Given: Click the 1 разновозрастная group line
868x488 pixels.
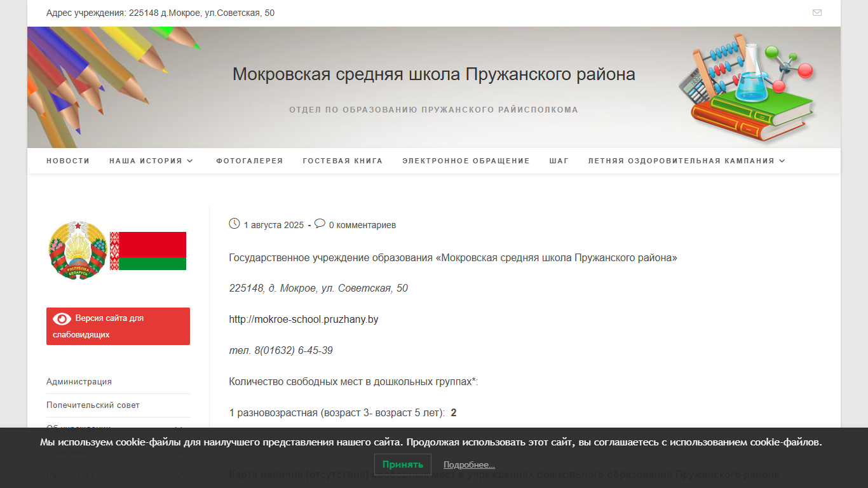Looking at the screenshot, I should tap(342, 413).
